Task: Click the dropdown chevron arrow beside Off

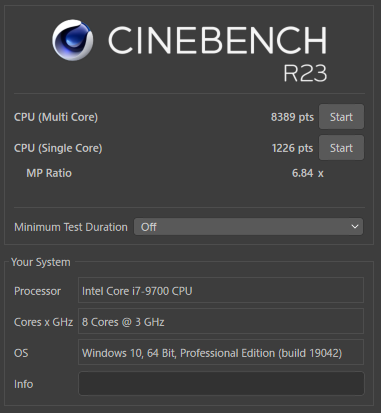Action: coord(355,227)
